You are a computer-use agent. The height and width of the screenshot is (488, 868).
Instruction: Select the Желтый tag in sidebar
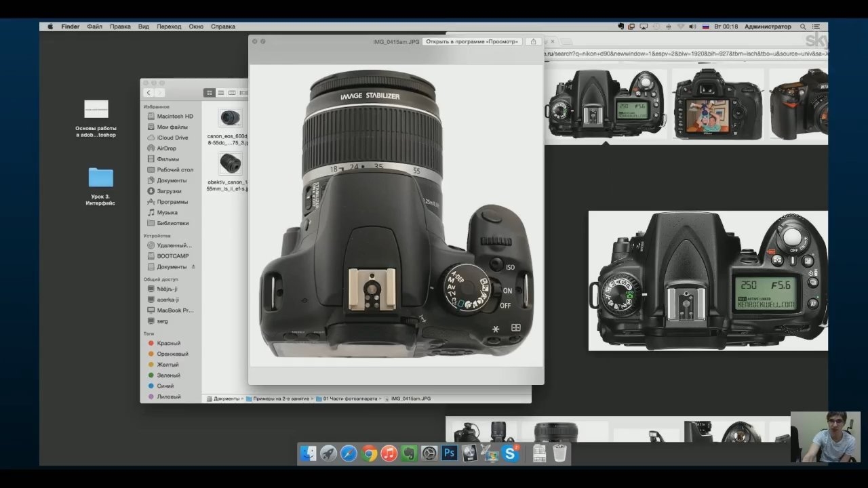point(163,365)
